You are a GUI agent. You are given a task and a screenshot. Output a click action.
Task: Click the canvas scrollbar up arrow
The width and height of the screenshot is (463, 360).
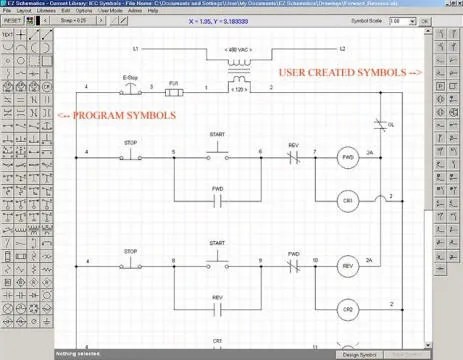point(428,31)
